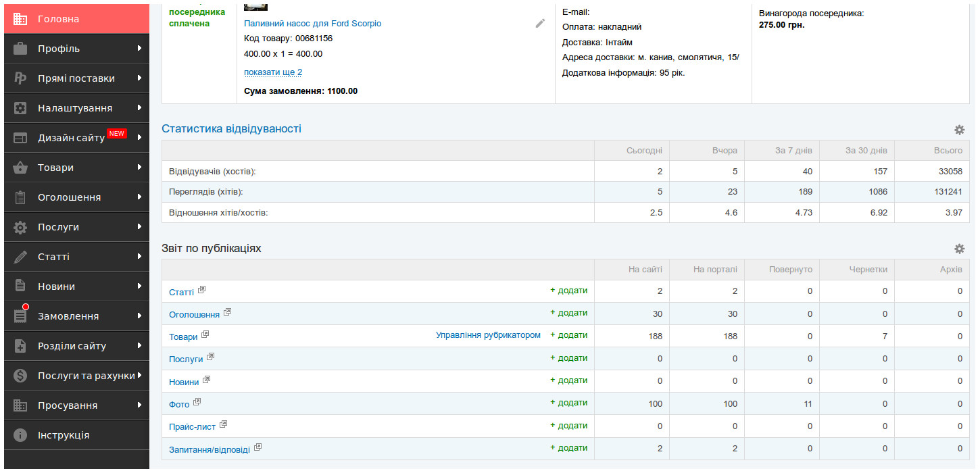
Task: Open the Новини sidebar menu label
Action: click(x=56, y=287)
